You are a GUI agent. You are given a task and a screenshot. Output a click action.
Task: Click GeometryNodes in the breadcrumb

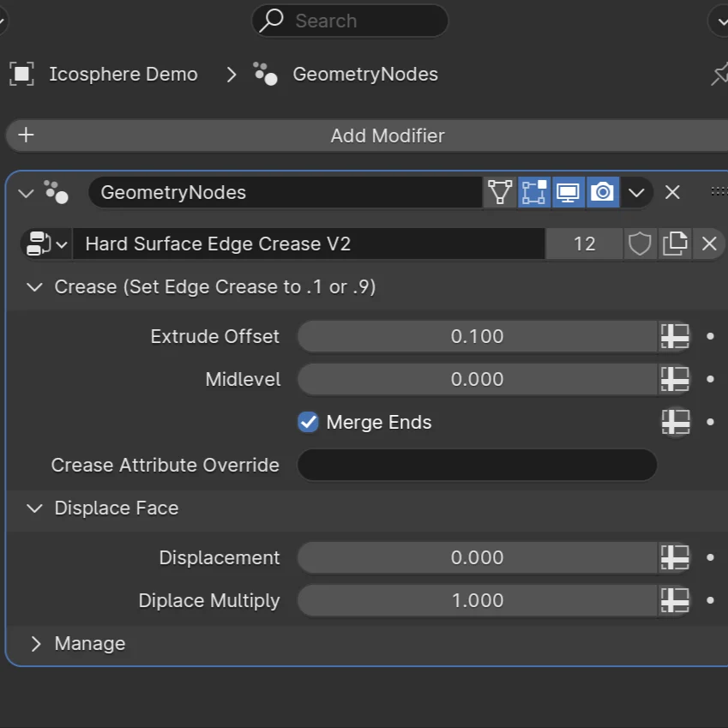tap(365, 74)
